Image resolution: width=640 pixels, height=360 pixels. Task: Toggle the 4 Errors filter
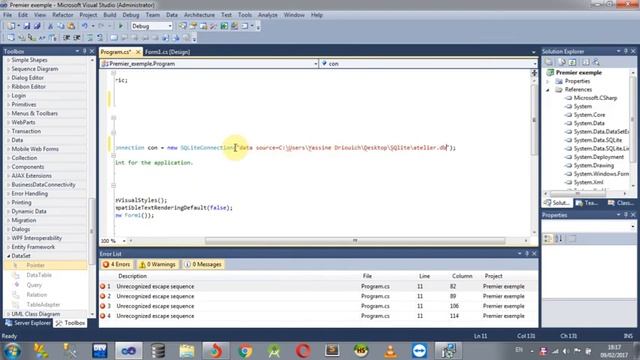tap(117, 264)
